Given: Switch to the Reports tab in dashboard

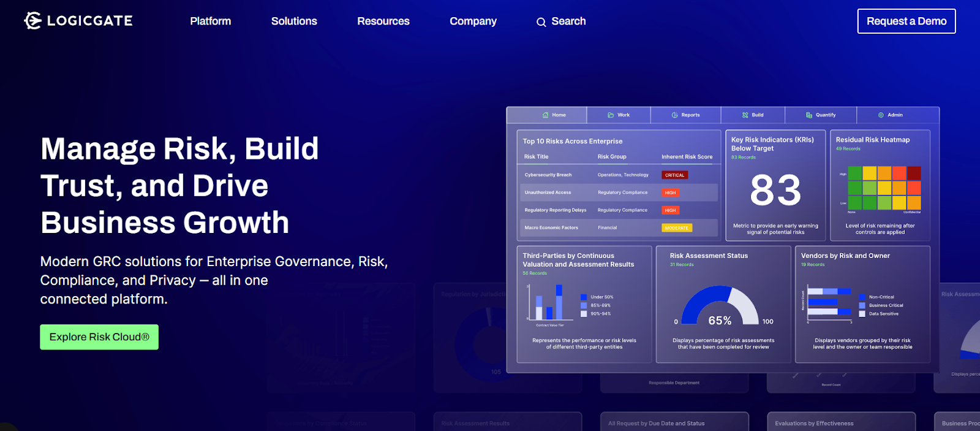Looking at the screenshot, I should click(x=686, y=115).
